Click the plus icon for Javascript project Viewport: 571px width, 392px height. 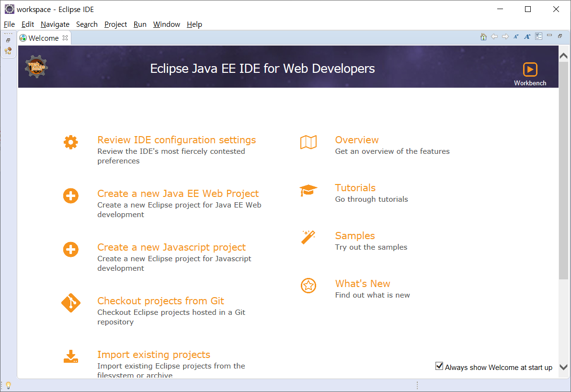[x=70, y=250]
